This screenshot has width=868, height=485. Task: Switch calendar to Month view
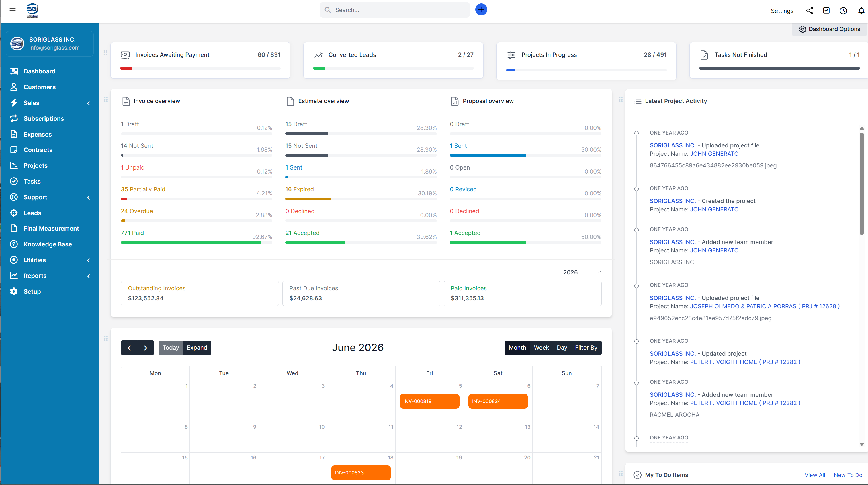click(517, 348)
